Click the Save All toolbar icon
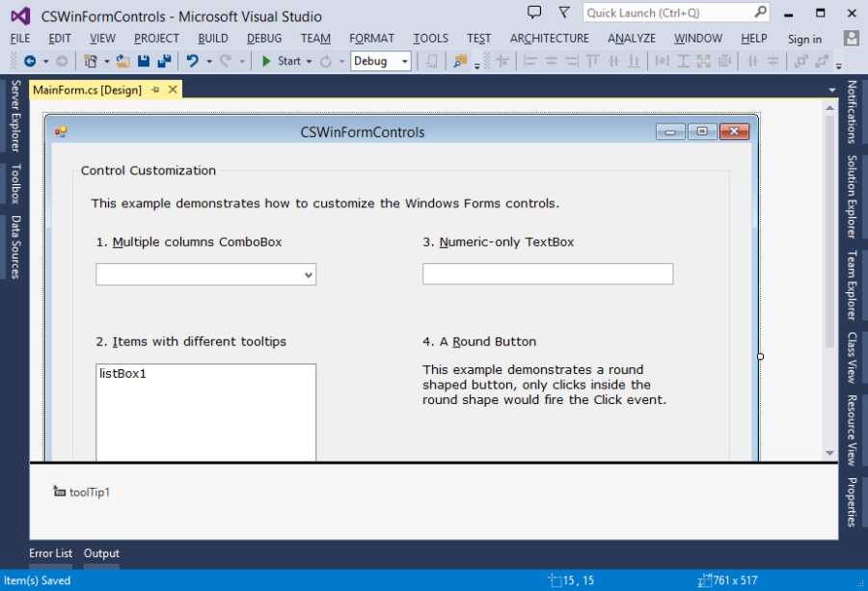This screenshot has height=591, width=868. tap(163, 61)
